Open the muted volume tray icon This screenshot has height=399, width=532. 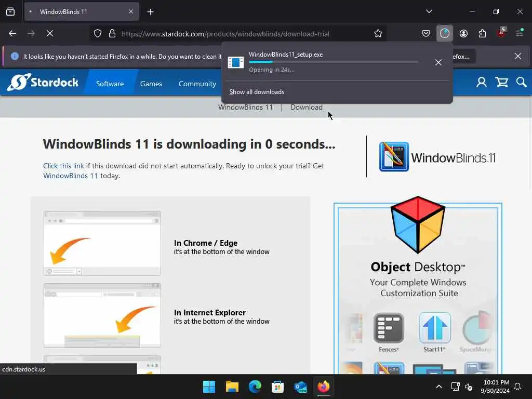(x=469, y=387)
